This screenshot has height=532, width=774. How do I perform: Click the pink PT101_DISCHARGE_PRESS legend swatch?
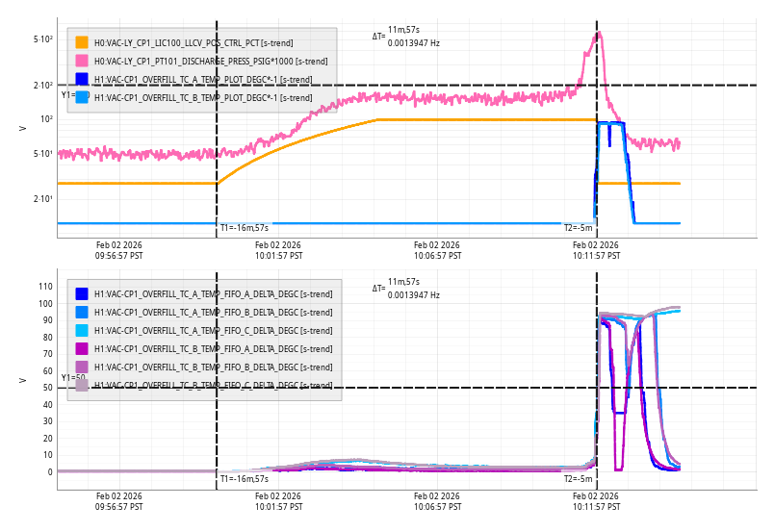tap(82, 62)
